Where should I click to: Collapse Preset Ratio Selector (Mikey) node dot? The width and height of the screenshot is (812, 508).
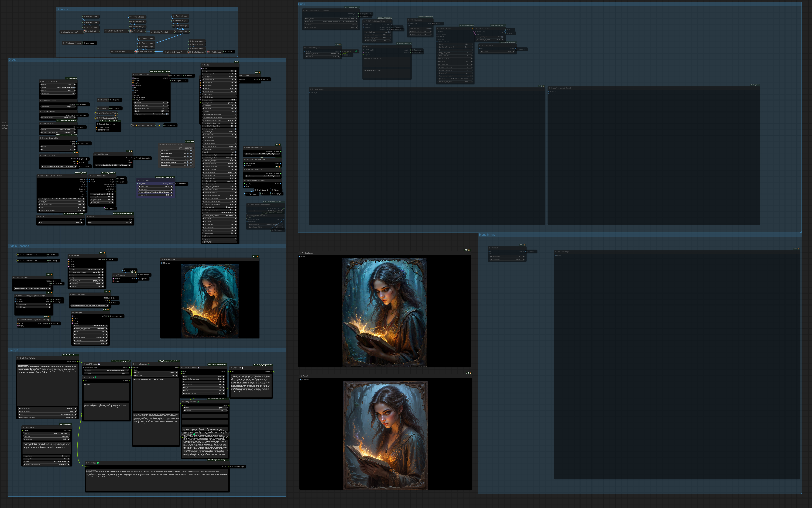(38, 176)
